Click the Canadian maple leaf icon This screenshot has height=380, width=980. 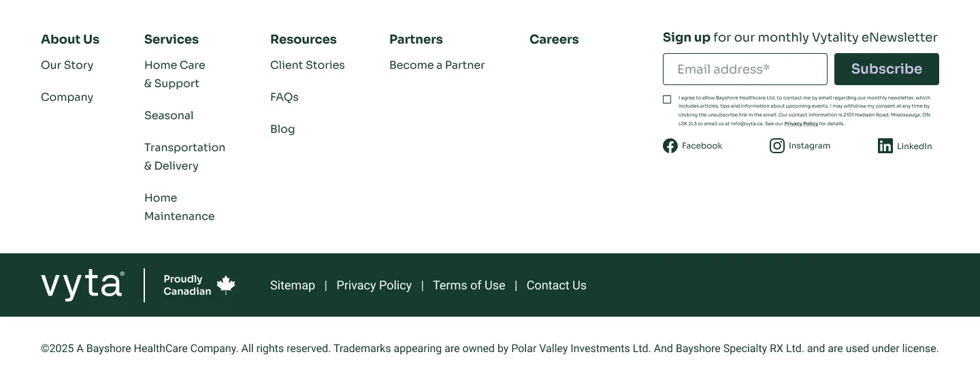click(x=226, y=285)
